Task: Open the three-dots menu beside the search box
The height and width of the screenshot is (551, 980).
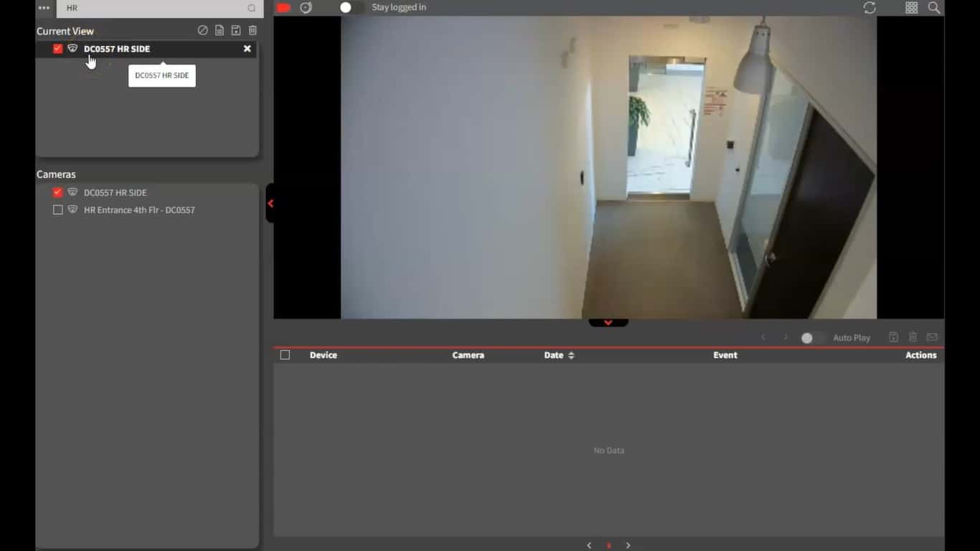Action: [x=44, y=8]
